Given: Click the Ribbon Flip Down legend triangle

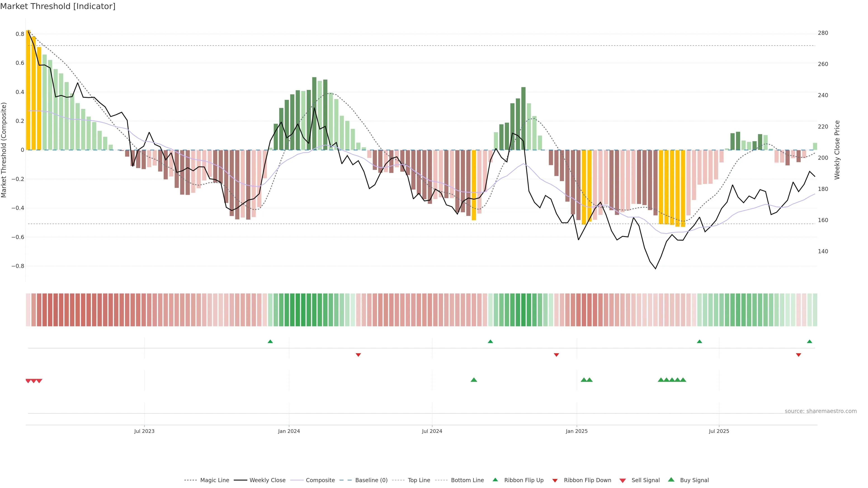Looking at the screenshot, I should coord(555,480).
